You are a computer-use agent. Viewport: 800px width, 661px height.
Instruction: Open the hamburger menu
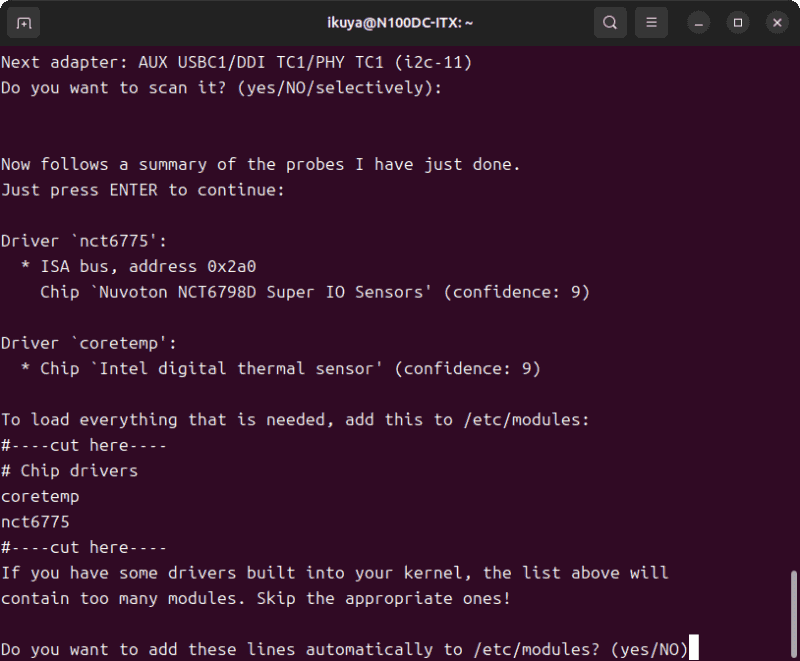click(651, 22)
